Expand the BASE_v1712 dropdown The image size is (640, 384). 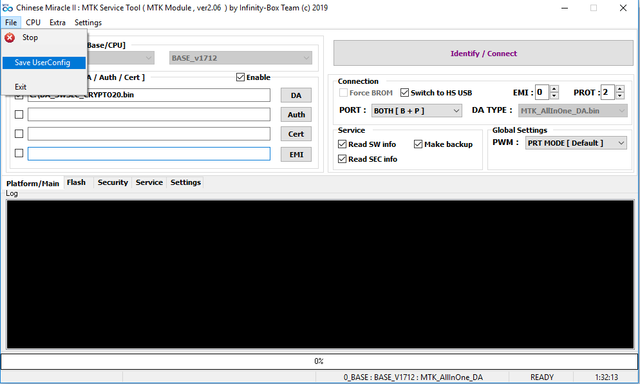pyautogui.click(x=241, y=58)
